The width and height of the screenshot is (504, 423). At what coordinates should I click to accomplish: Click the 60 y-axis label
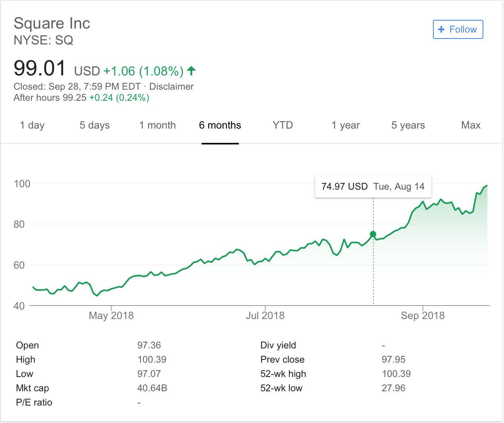(19, 265)
